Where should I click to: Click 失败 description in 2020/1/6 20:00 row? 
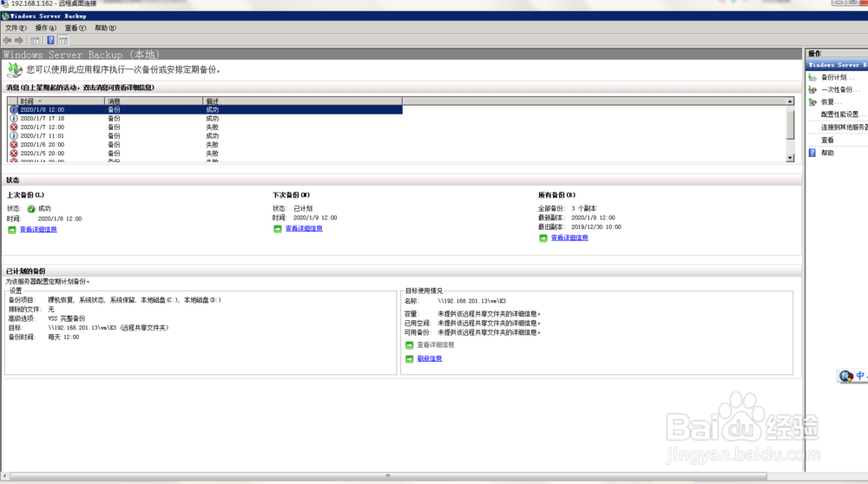[212, 144]
